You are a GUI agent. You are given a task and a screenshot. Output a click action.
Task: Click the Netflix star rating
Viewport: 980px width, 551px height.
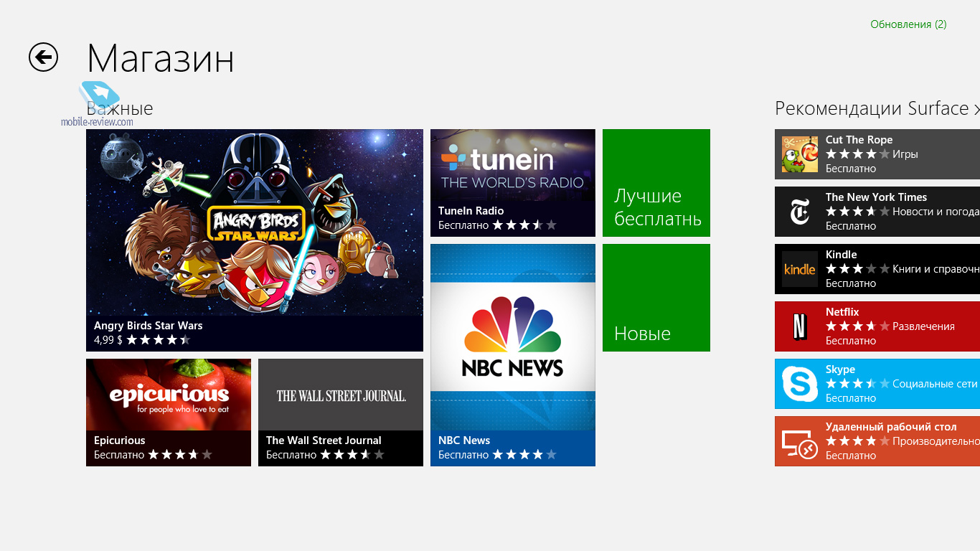[858, 326]
